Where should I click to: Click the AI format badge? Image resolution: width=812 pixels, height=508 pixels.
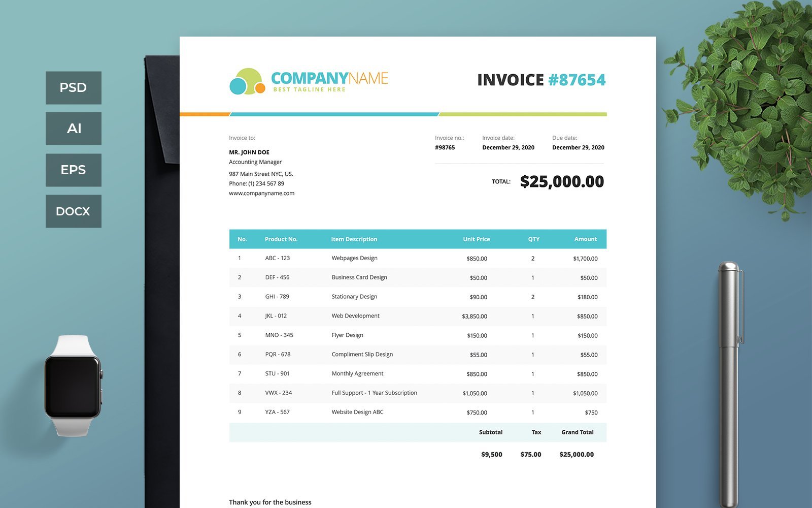74,129
